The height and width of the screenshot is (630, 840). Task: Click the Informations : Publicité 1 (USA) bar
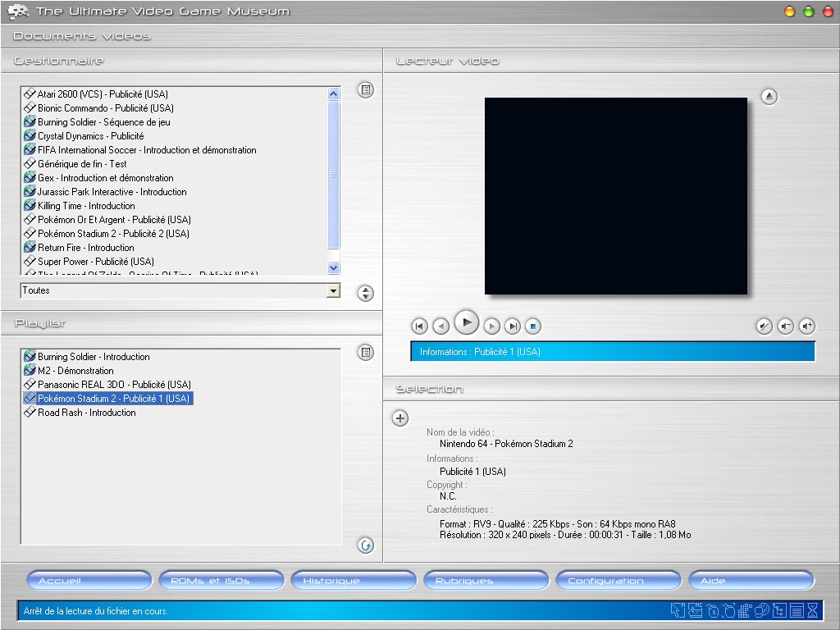pos(613,351)
